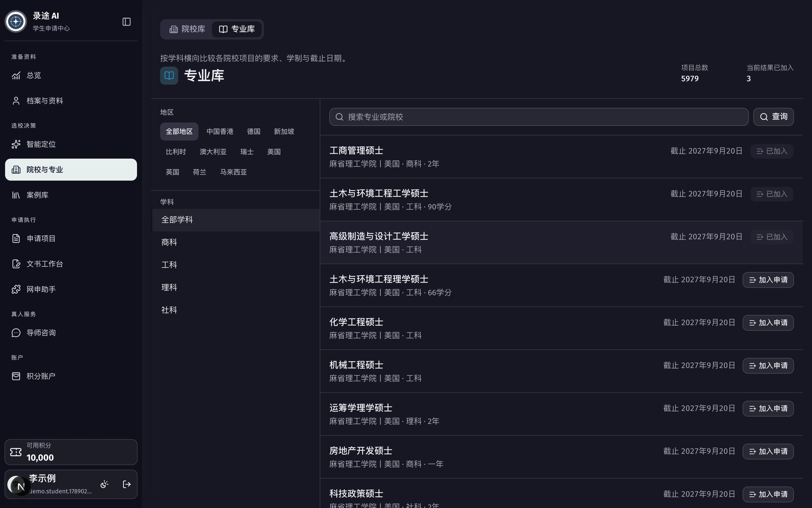Click the 录途 AI compass logo
Viewport: 812px width, 508px height.
16,22
